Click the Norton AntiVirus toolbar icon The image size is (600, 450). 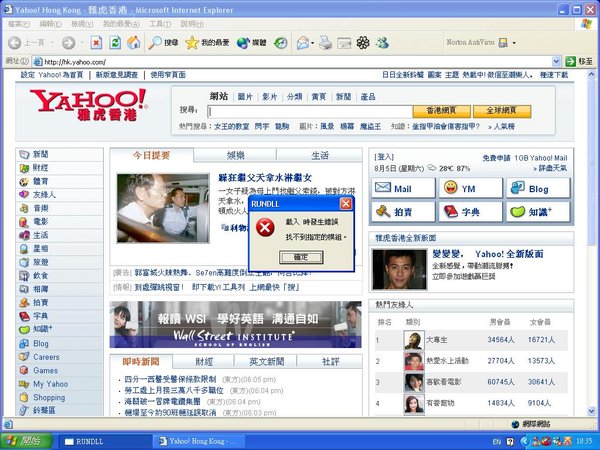coord(503,42)
